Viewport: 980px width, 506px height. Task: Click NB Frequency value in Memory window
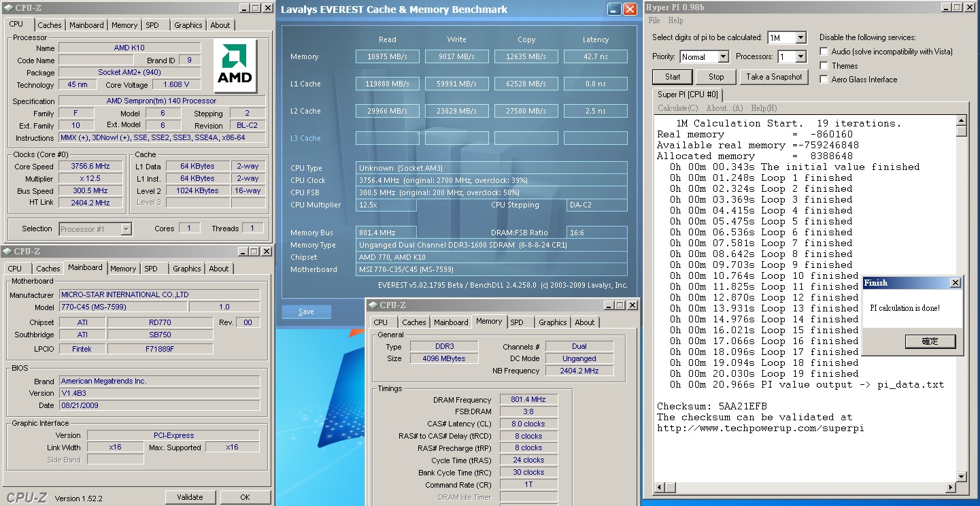(x=579, y=371)
